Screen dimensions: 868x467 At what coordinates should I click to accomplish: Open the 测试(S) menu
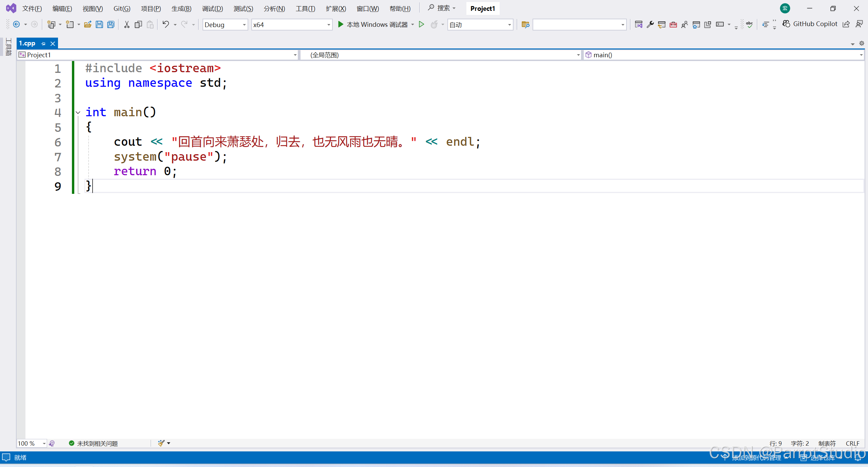point(243,8)
